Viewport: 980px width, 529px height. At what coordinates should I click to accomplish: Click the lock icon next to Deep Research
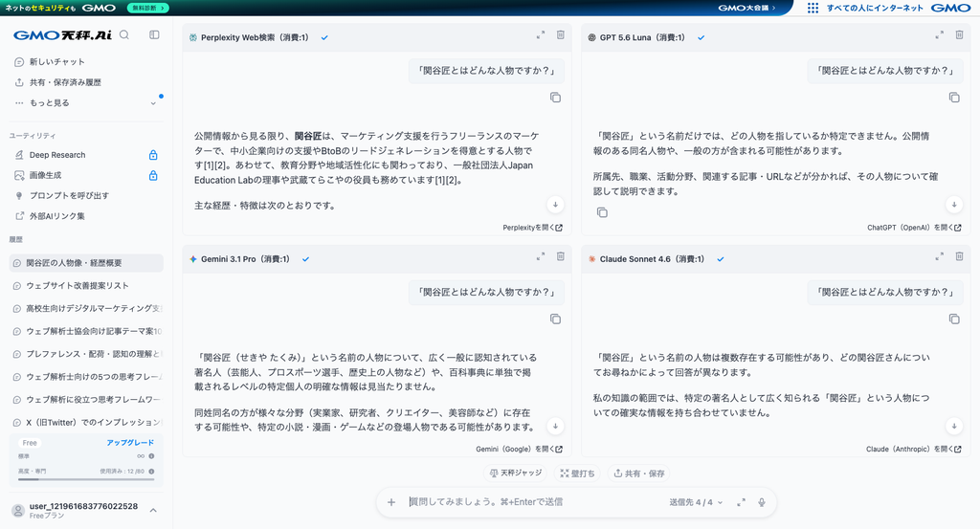coord(153,155)
